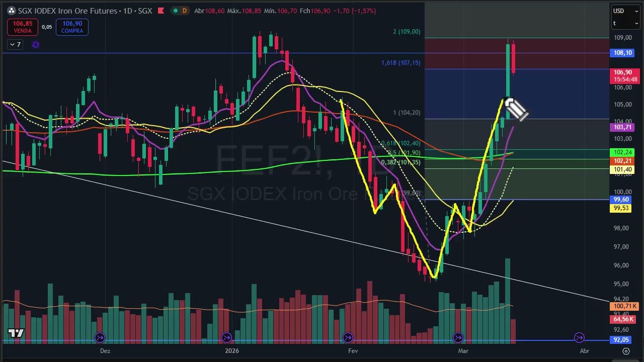Click the 2026 label on time axis

tap(232, 351)
